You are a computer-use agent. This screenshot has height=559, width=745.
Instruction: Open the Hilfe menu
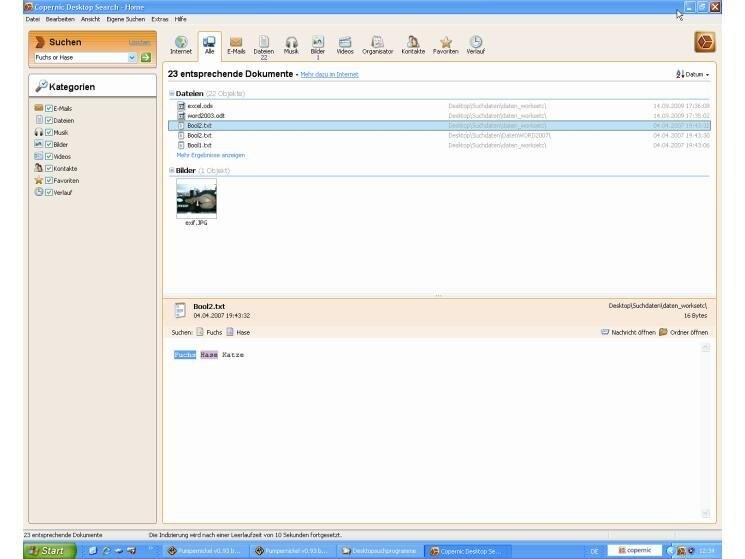[181, 19]
